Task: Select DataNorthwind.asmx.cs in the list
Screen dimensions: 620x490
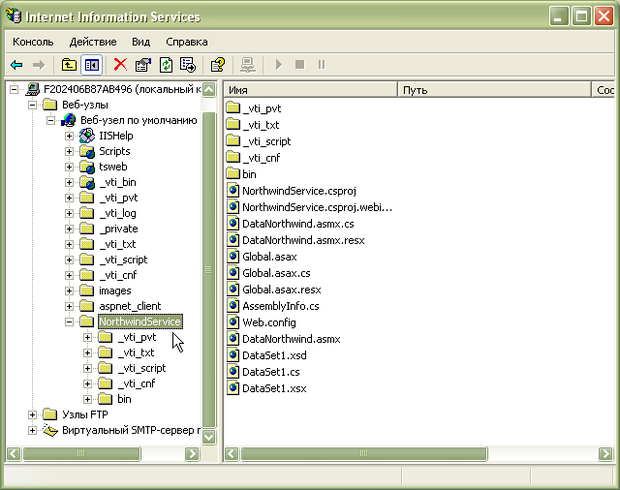Action: tap(298, 224)
